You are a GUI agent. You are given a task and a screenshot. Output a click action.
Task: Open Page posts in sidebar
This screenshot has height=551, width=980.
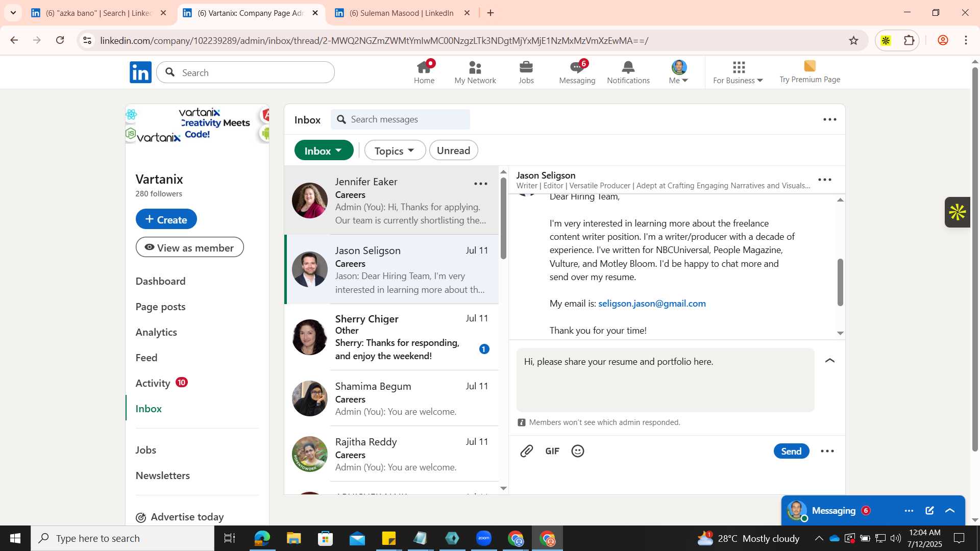[x=160, y=307]
